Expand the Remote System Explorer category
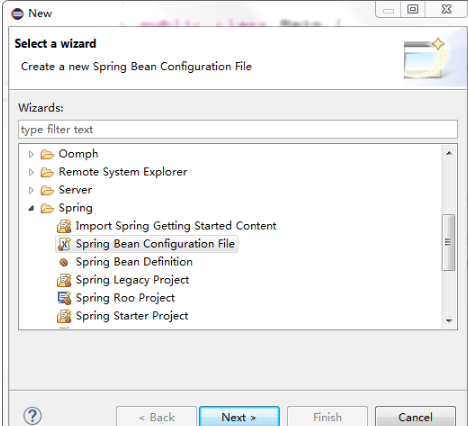 point(31,172)
